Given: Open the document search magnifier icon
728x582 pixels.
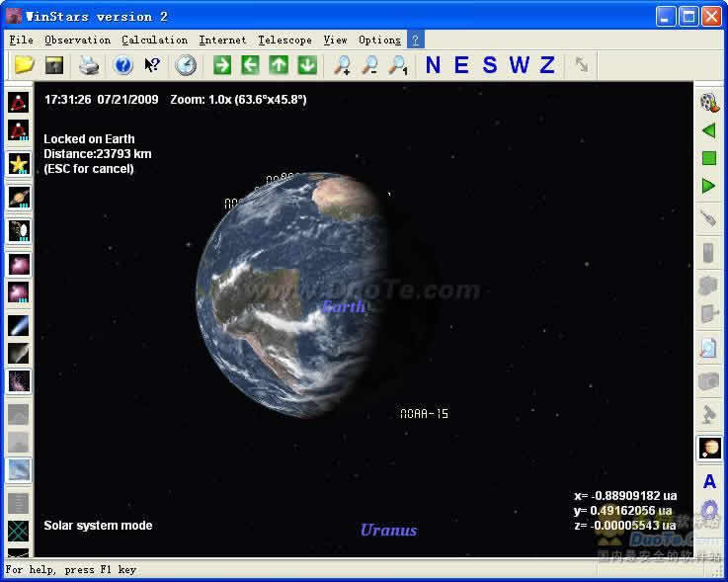Looking at the screenshot, I should (709, 349).
